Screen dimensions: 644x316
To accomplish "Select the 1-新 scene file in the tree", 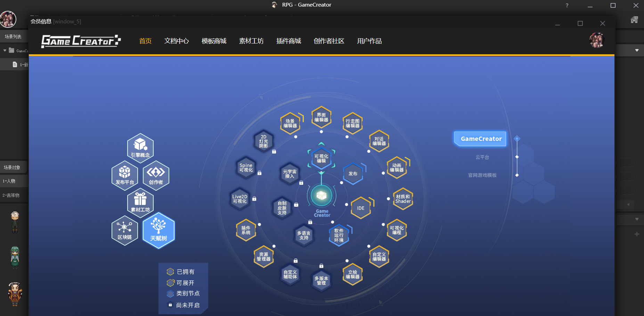I will [x=20, y=65].
